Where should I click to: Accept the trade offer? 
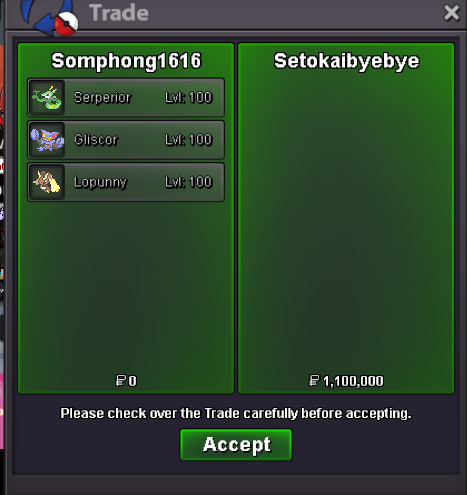point(236,445)
